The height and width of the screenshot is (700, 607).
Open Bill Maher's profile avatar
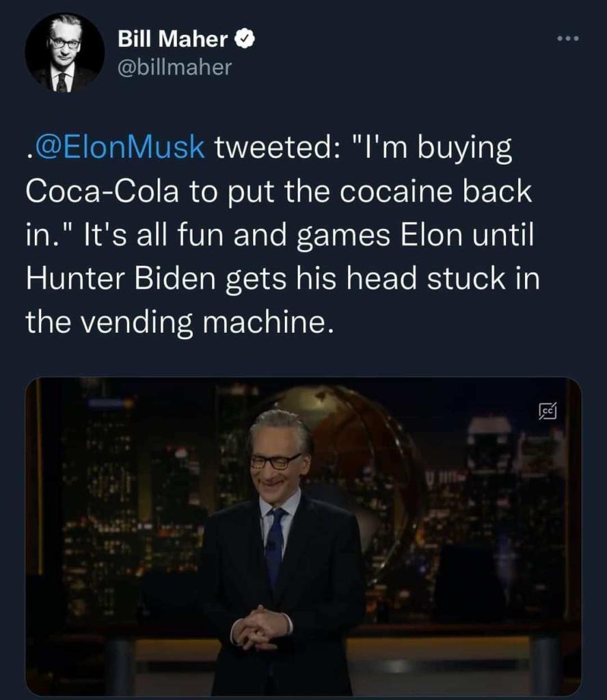point(65,53)
